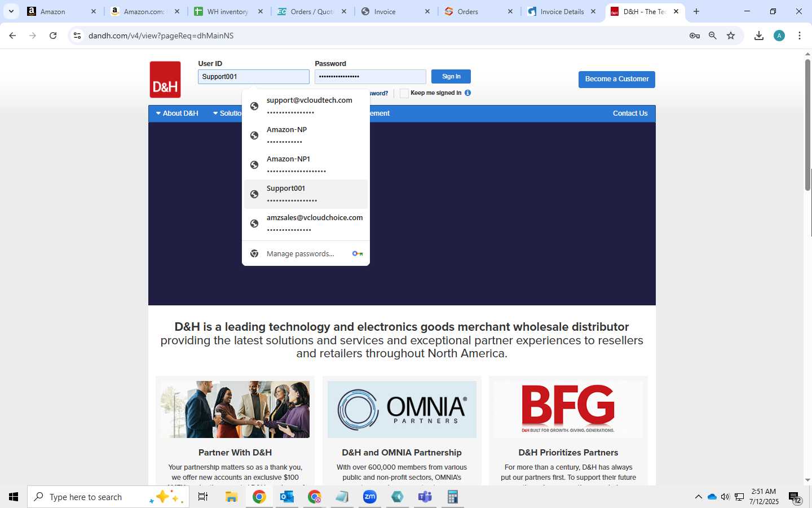Image resolution: width=812 pixels, height=508 pixels.
Task: Open OneDrive cloud tray icon
Action: [712, 497]
